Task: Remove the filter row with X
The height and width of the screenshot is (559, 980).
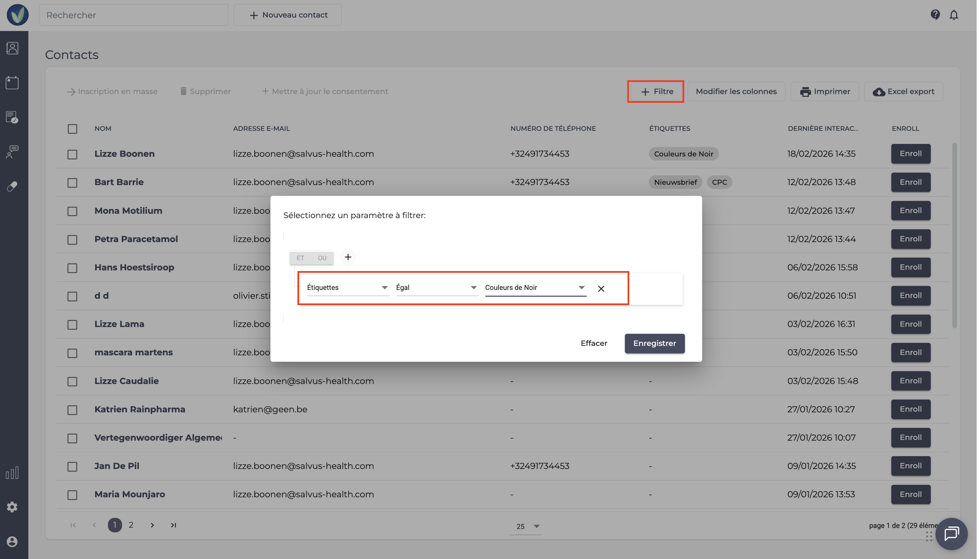Action: coord(601,288)
